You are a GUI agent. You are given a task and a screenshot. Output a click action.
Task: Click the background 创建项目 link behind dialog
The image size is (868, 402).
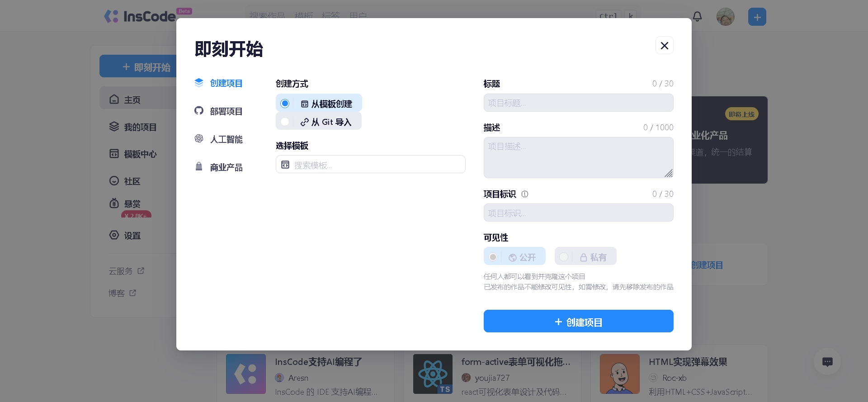(707, 265)
